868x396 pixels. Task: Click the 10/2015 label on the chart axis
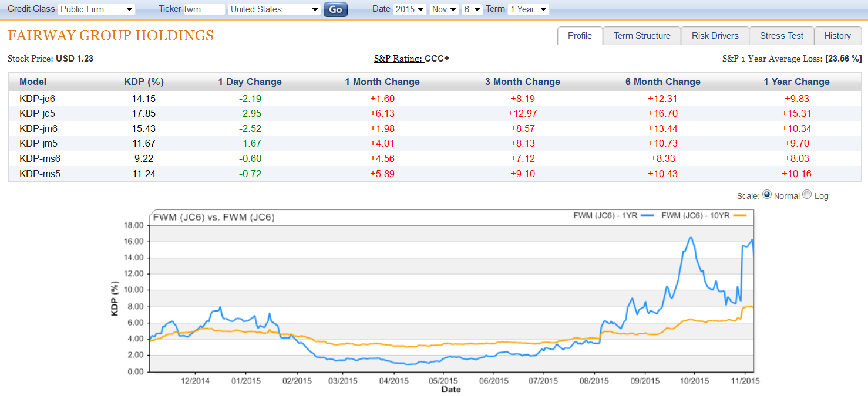tap(694, 380)
